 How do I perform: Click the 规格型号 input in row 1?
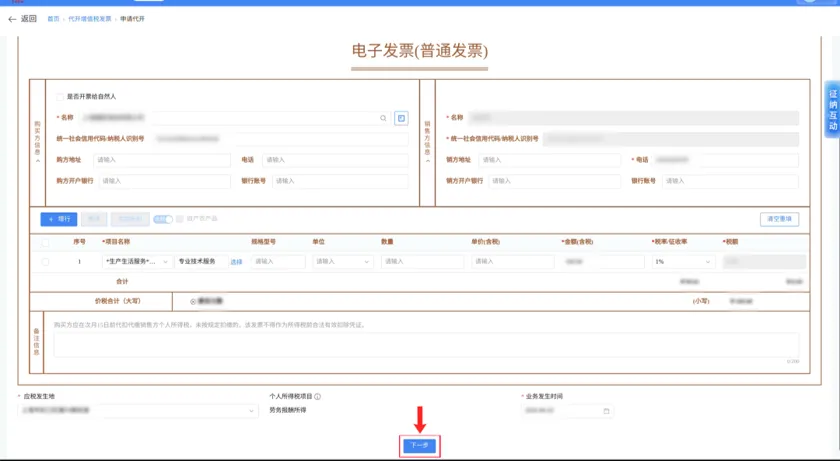click(x=278, y=262)
